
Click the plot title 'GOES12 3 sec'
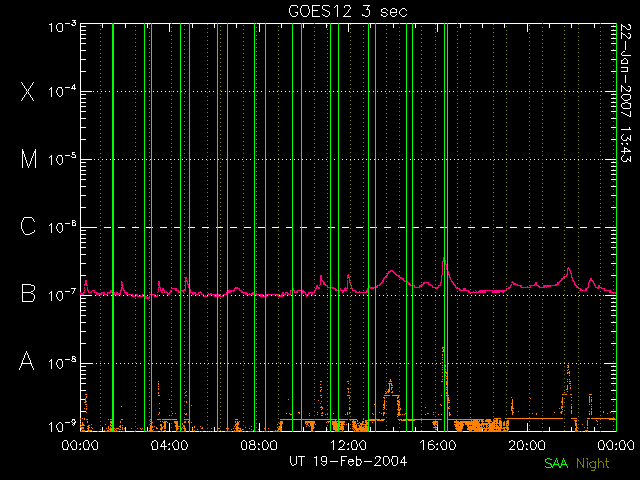[348, 11]
